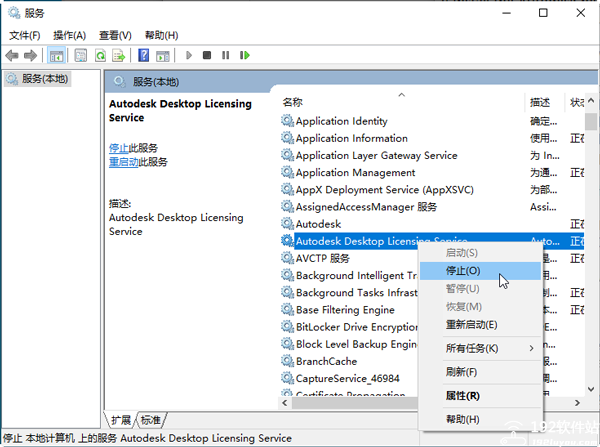The width and height of the screenshot is (600, 447).
Task: Switch to the 扩展 tab
Action: (121, 420)
